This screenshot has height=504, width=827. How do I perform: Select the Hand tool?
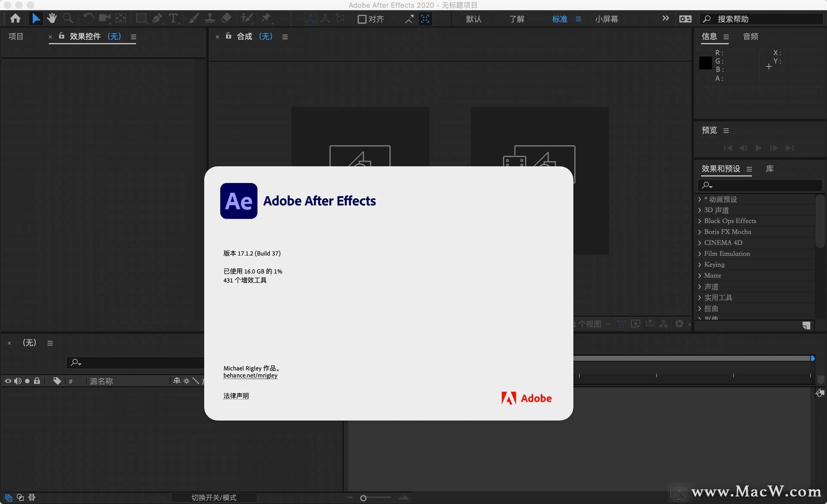coord(52,19)
